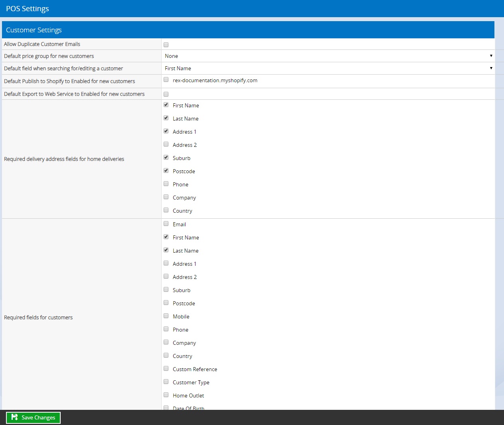504x425 pixels.
Task: Check Address 2 in required customer fields
Action: click(166, 277)
